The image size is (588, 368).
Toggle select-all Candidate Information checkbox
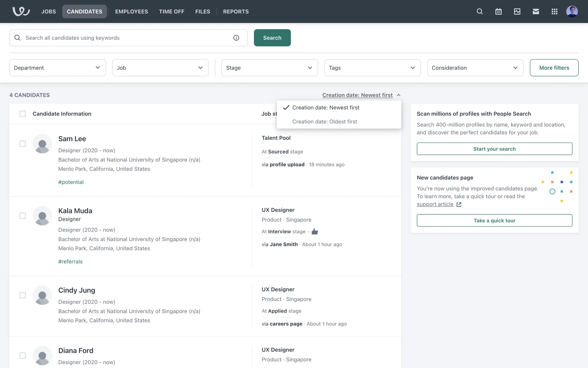(x=22, y=114)
